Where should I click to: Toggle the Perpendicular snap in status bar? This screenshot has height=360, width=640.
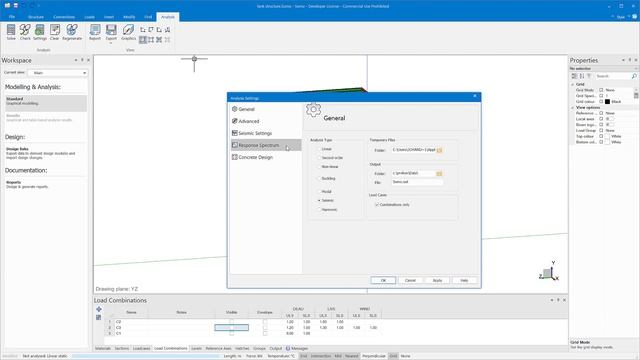click(x=373, y=356)
